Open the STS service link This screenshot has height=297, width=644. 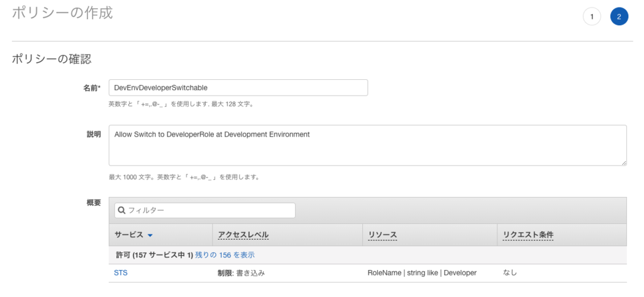pos(121,272)
